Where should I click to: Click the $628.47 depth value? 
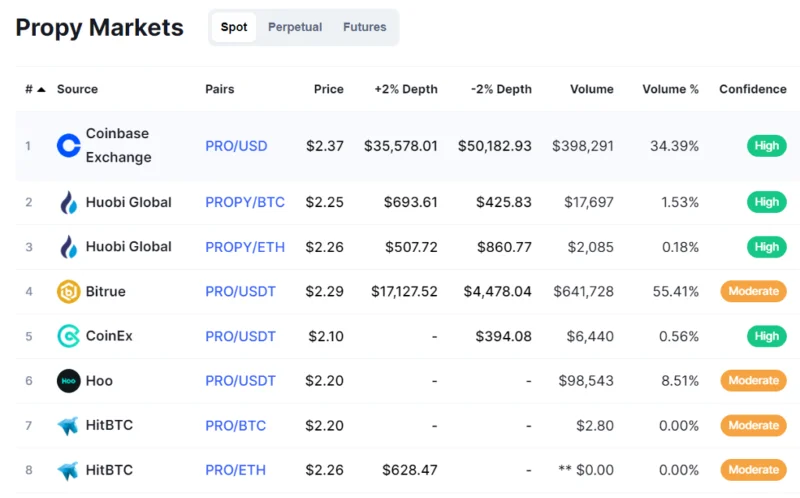pos(410,470)
